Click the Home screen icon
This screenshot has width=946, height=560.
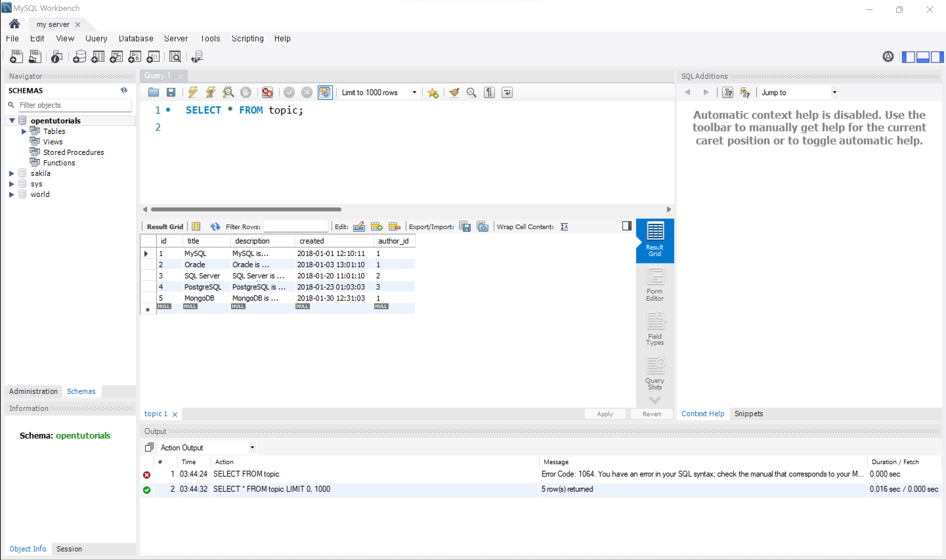tap(14, 24)
